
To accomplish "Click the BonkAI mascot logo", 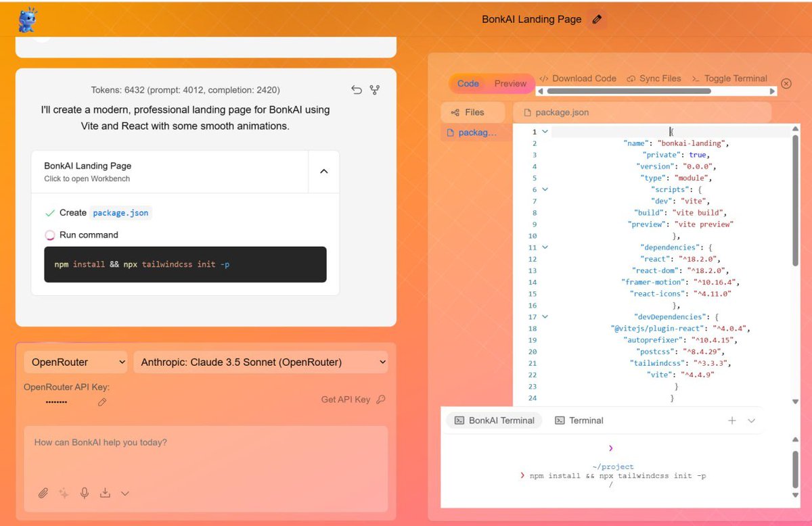I will [x=28, y=20].
